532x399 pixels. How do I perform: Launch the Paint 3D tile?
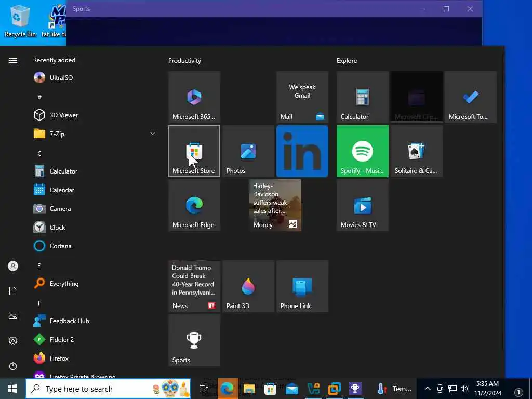point(248,286)
